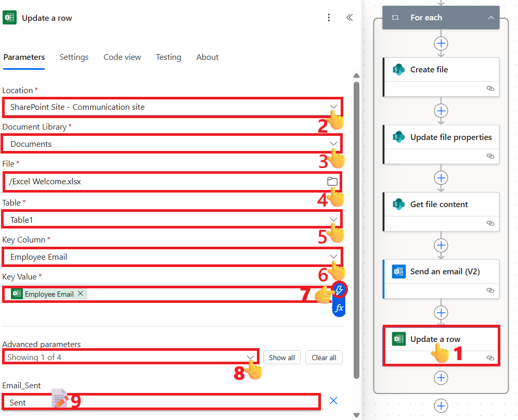Viewport: 518px width, 420px height.
Task: Click the plus icon above Create file
Action: (441, 43)
